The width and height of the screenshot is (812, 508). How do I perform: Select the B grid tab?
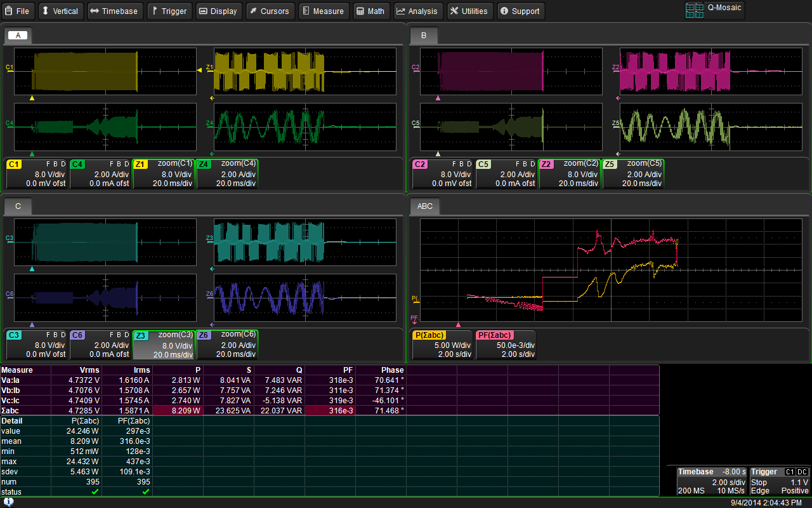point(424,35)
